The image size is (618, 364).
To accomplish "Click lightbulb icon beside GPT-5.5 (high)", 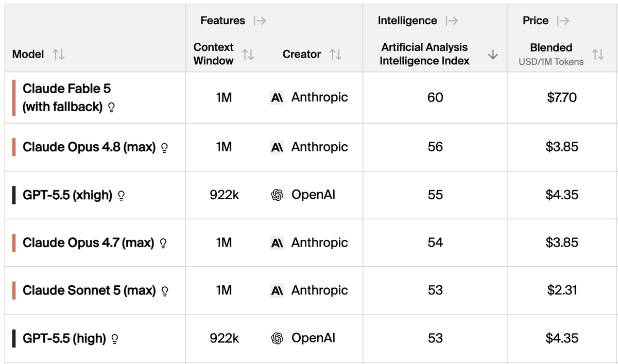I will click(115, 339).
